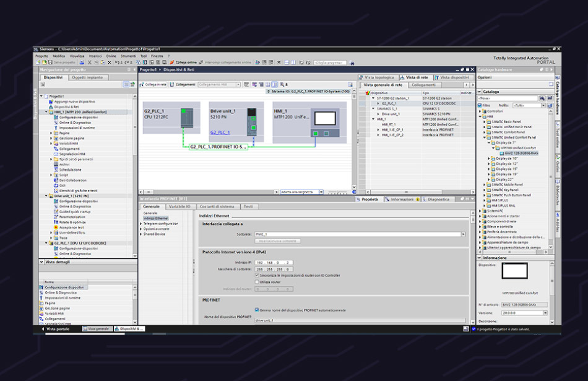Image resolution: width=588 pixels, height=381 pixels.
Task: Toggle Genera nome del dispositivo PROFINET automaticamente
Action: tap(257, 310)
